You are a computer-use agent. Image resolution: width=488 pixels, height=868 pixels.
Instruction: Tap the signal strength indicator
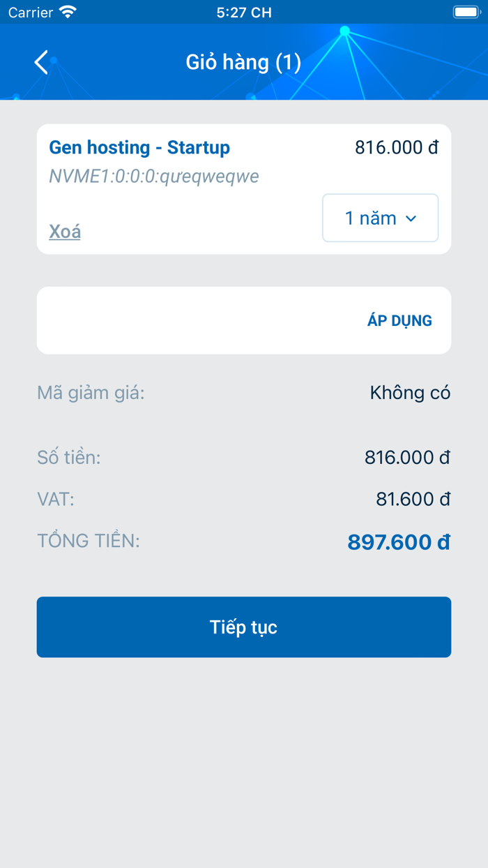pos(68,12)
